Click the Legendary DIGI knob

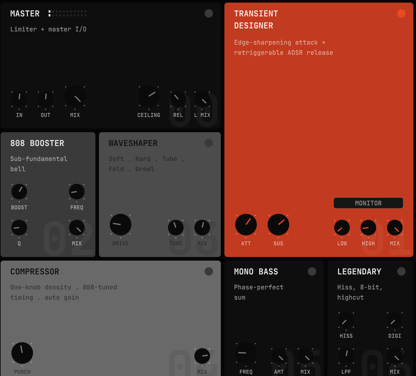(x=395, y=320)
